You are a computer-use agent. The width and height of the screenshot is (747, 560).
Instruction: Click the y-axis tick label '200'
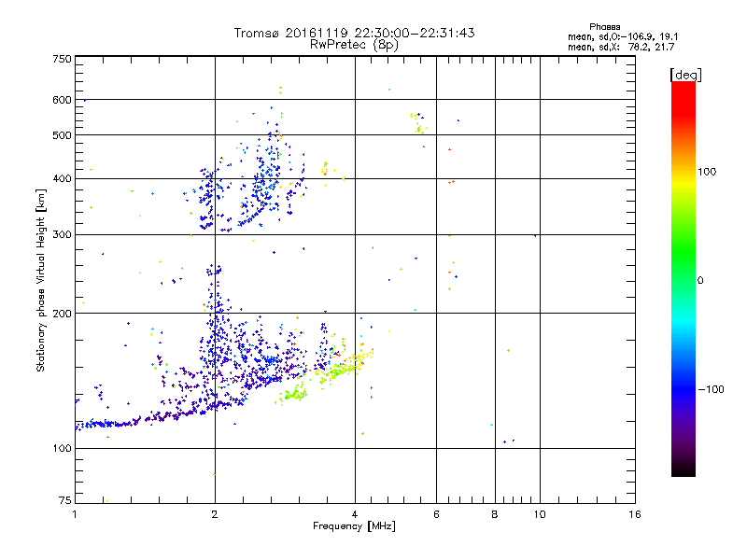pyautogui.click(x=62, y=314)
